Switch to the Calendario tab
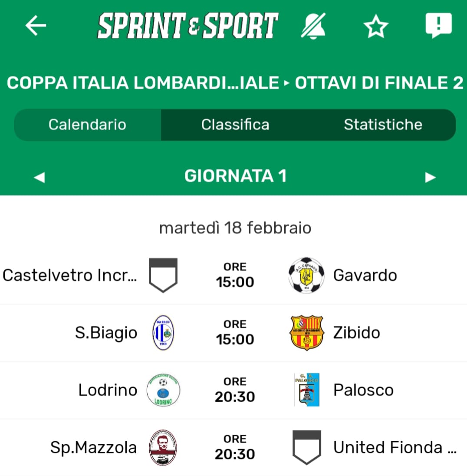Viewport: 467px width, 476px height. [x=87, y=125]
